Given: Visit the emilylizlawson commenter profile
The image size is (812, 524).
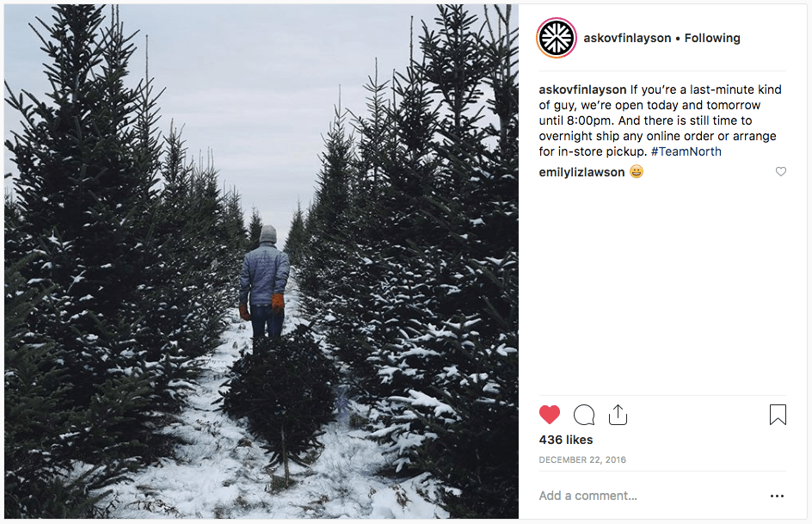Looking at the screenshot, I should pyautogui.click(x=581, y=172).
